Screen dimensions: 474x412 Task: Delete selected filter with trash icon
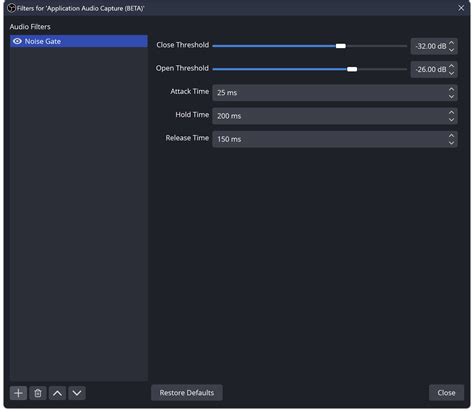click(x=38, y=393)
